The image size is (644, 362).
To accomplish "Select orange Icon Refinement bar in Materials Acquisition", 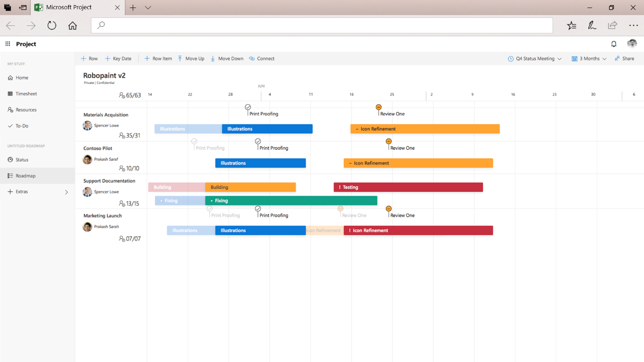I will [425, 129].
